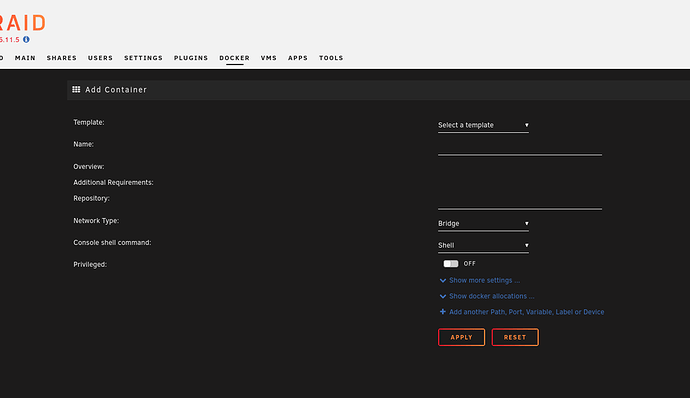Click the Add Container heading
Screen dimensions: 690x398
116,89
